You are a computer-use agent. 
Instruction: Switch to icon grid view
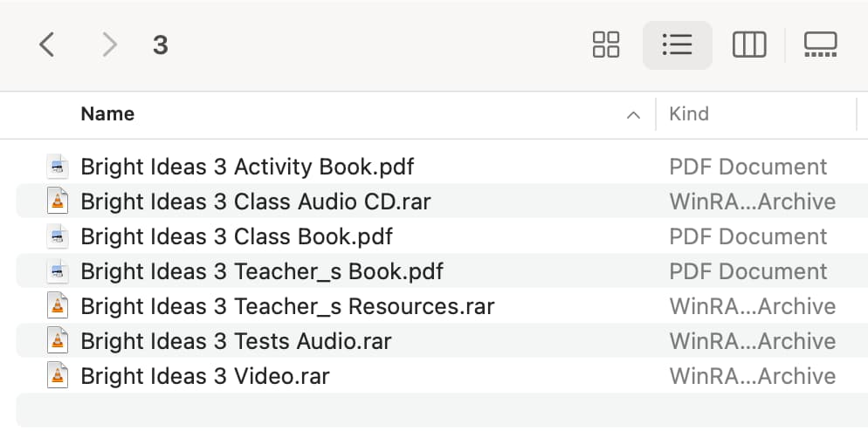pyautogui.click(x=606, y=44)
